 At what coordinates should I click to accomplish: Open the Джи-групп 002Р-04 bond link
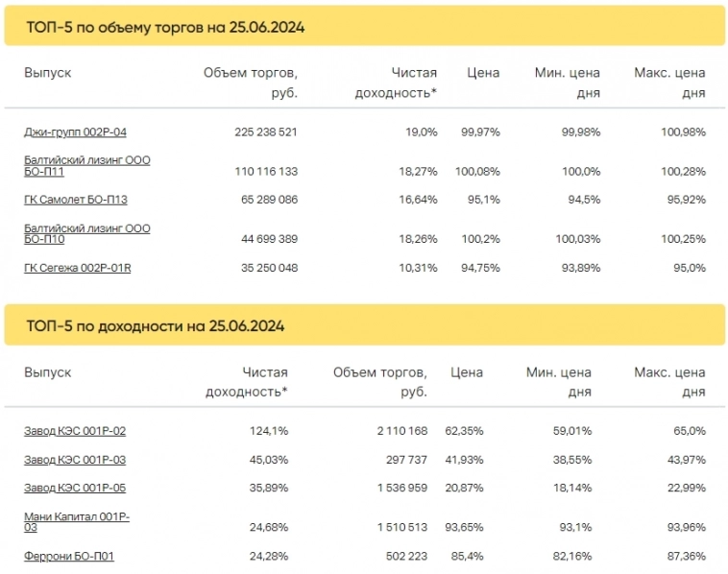click(75, 132)
